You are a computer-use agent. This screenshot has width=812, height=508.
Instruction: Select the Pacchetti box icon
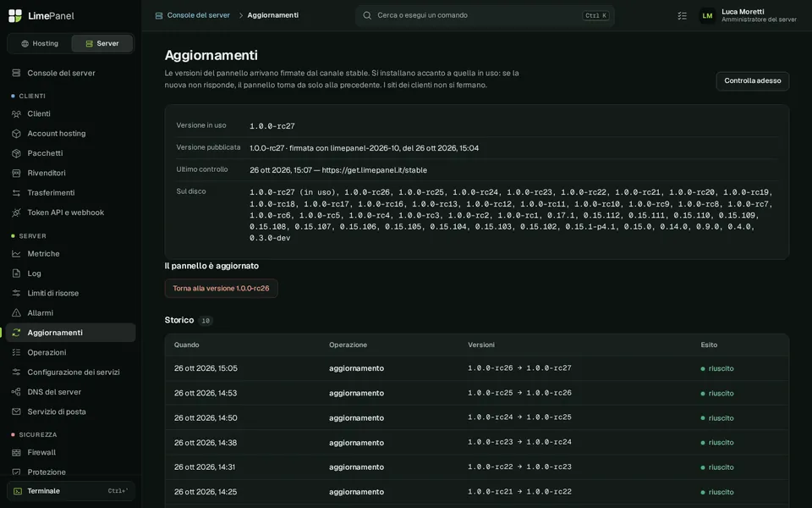point(16,153)
